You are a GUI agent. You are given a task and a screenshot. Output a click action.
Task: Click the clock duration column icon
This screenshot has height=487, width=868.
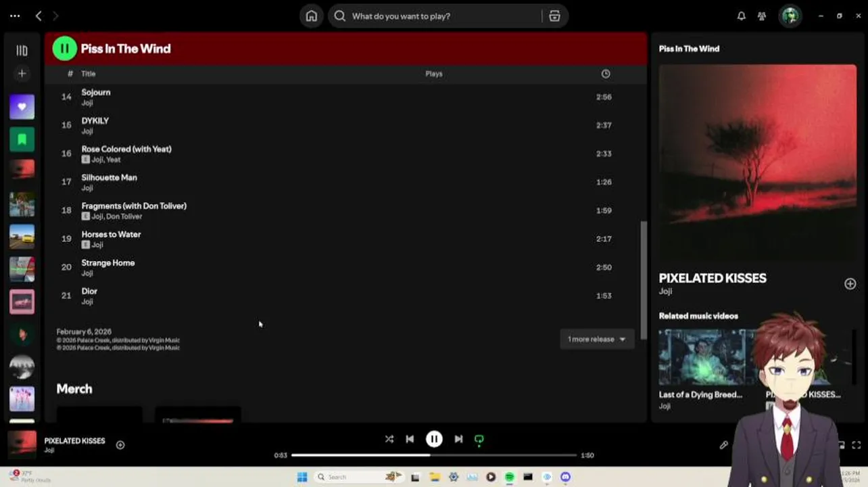pyautogui.click(x=605, y=74)
